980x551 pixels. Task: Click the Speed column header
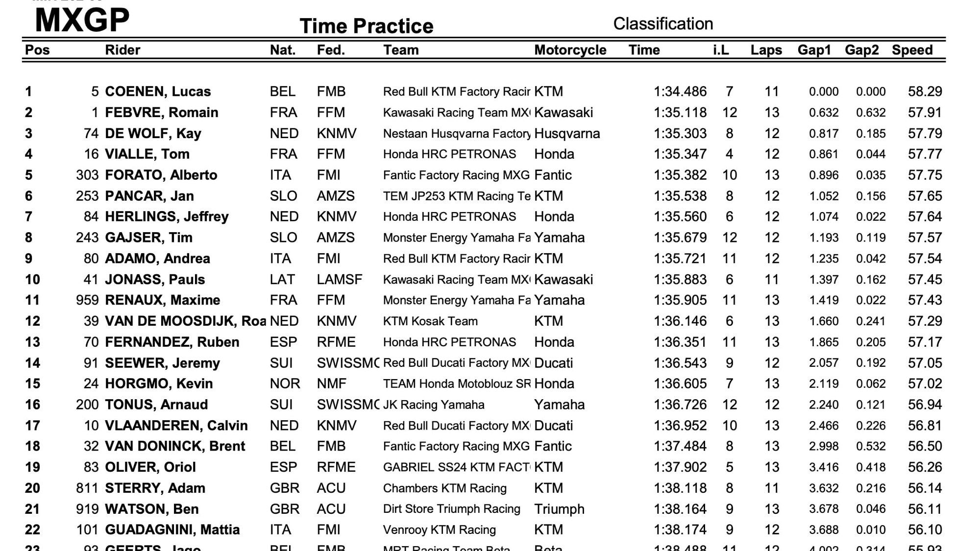pos(912,50)
